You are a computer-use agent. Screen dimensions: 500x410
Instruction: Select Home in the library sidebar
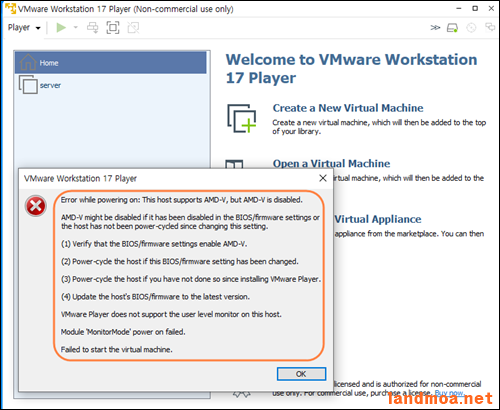(x=110, y=62)
